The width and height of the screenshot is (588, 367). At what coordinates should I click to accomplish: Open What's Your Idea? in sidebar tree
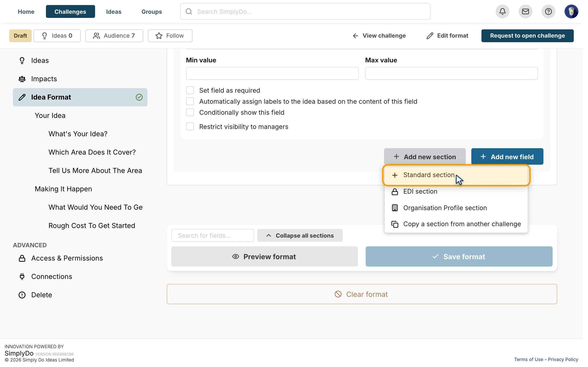click(78, 134)
